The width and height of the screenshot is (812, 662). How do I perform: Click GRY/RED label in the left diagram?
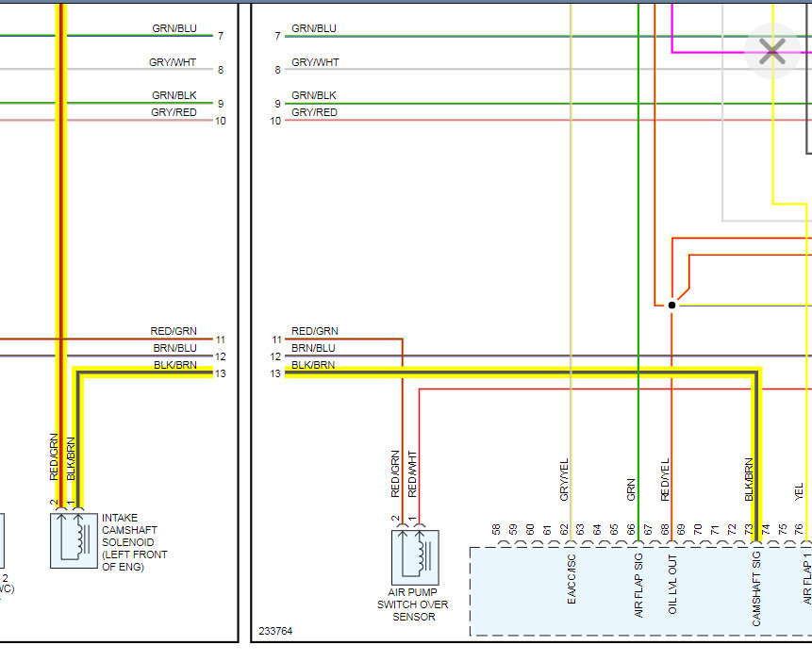tap(174, 112)
